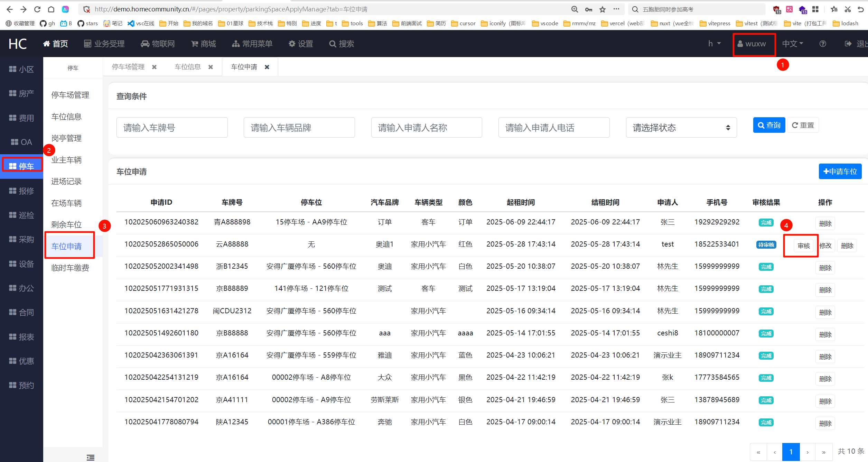868x462 pixels.
Task: Open browser home page icon
Action: coord(51,9)
